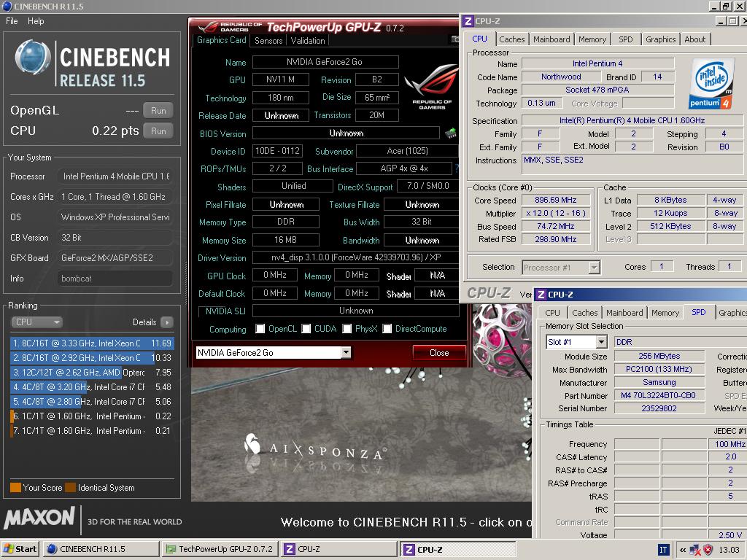Screen dimensions: 747x560
Task: Click the MAXON logo
Action: 39,518
